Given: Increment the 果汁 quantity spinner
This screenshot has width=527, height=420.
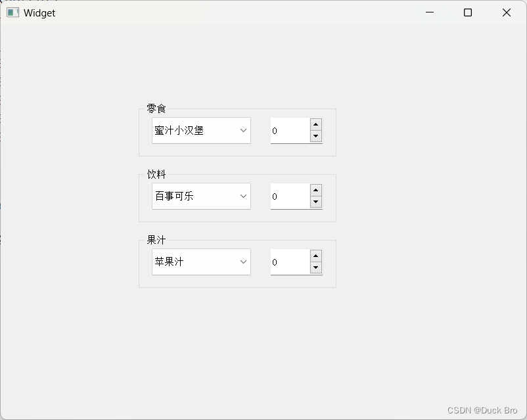Looking at the screenshot, I should click(x=315, y=256).
